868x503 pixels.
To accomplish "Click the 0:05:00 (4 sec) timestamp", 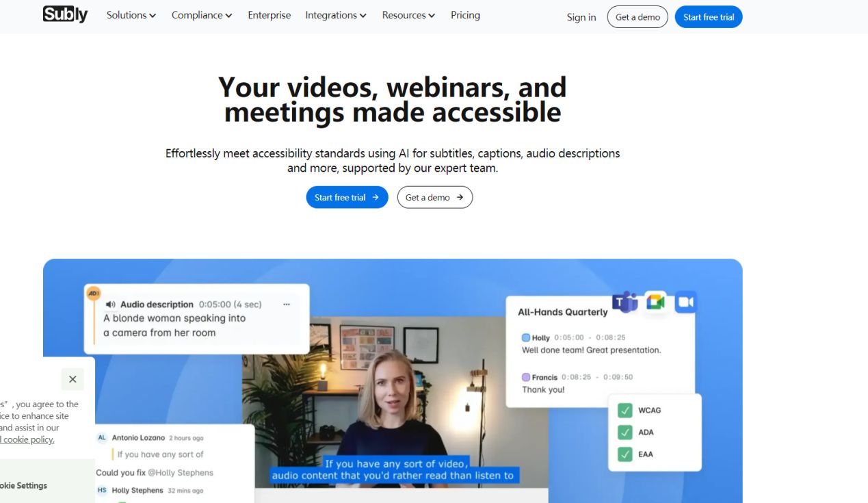I will tap(231, 305).
